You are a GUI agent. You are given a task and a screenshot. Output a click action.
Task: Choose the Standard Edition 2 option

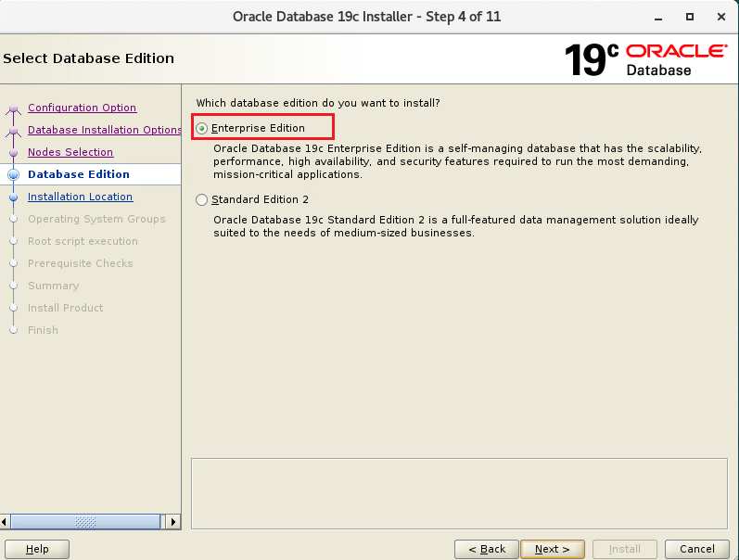point(202,199)
